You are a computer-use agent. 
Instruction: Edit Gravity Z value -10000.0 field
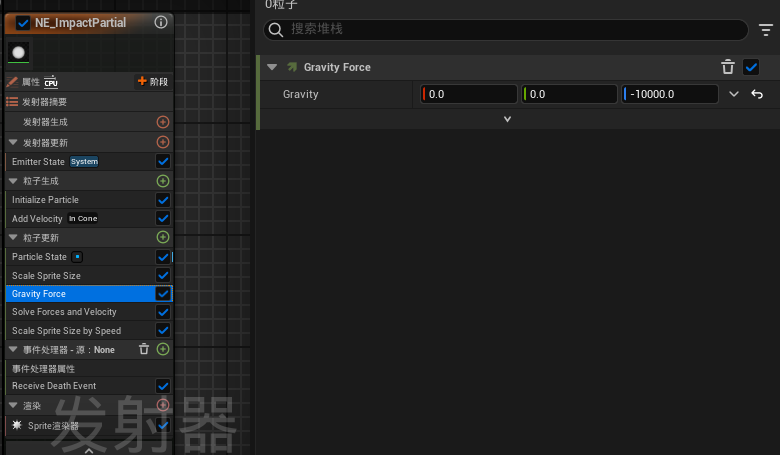point(670,94)
